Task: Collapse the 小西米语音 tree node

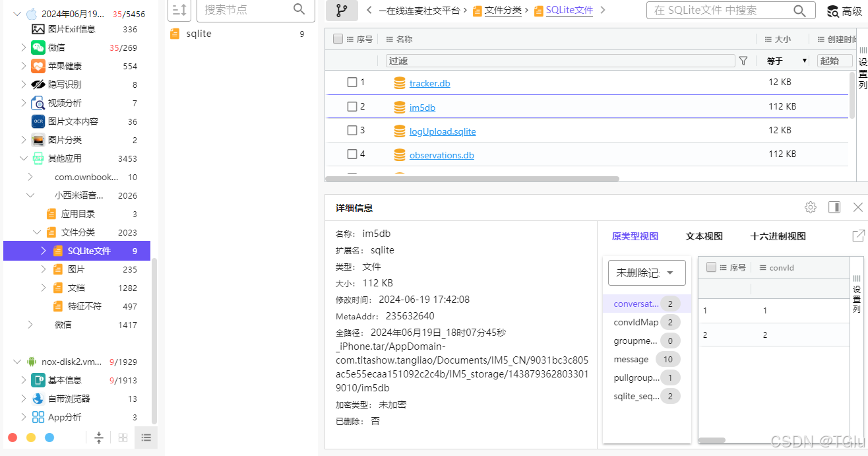Action: click(30, 195)
